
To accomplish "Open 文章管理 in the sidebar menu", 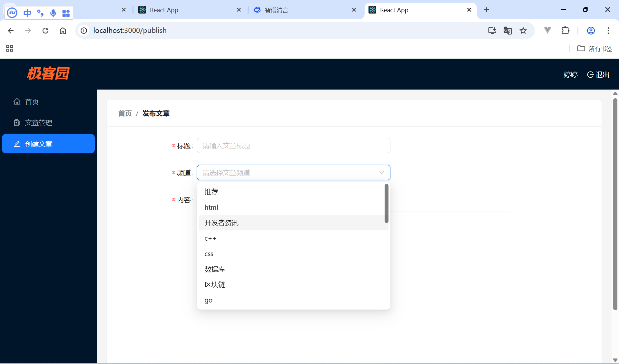I will point(39,123).
